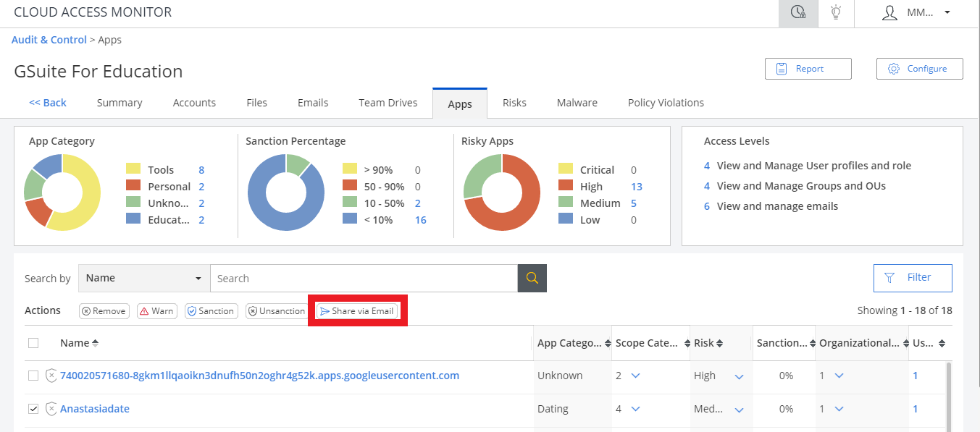Screen dimensions: 980x432
Task: Click the Sanction shield action
Action: [x=211, y=311]
